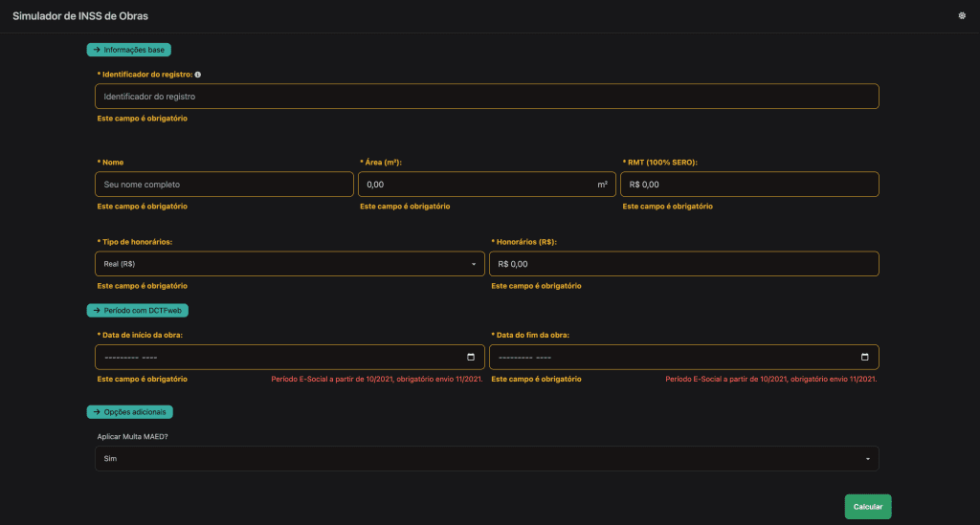Screen dimensions: 980x525
Task: Open the Tipo de honorários dropdown
Action: [x=289, y=263]
